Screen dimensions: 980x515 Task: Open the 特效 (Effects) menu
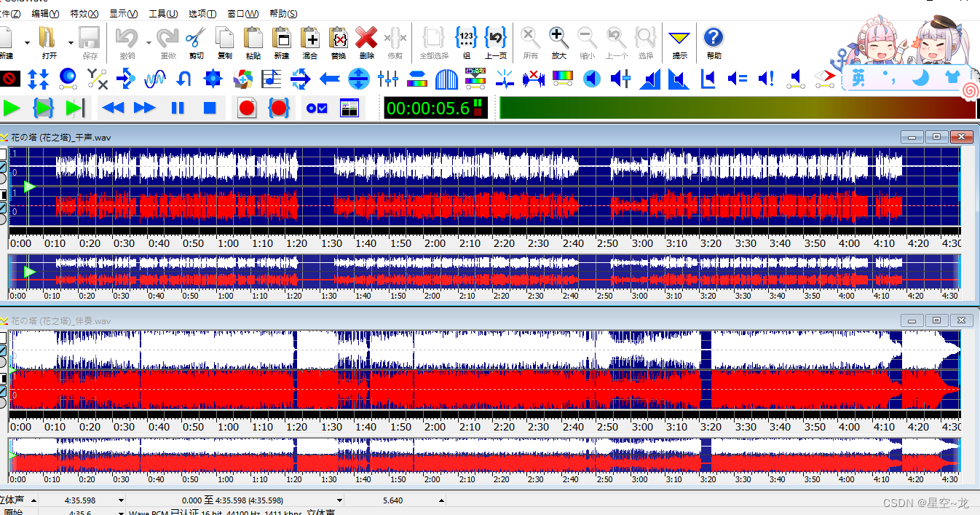point(84,14)
